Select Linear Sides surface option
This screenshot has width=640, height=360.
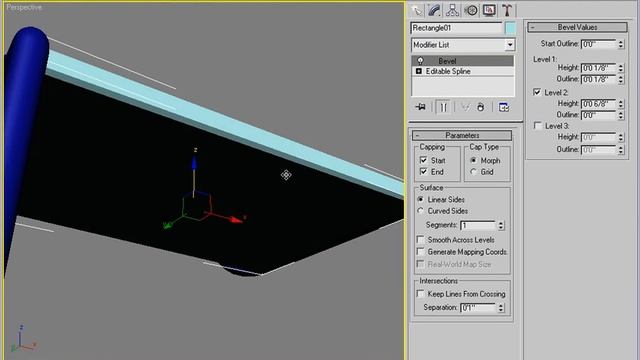pyautogui.click(x=420, y=199)
